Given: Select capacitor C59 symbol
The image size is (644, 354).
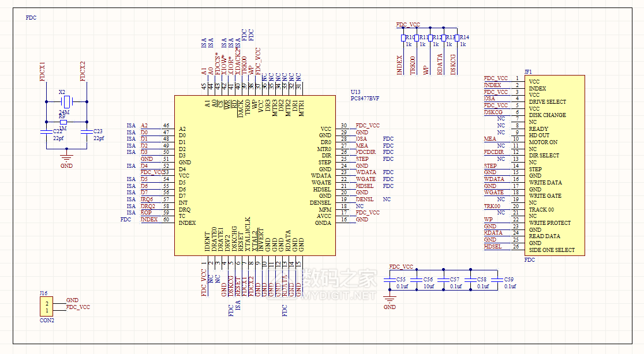Looking at the screenshot, I should 498,280.
